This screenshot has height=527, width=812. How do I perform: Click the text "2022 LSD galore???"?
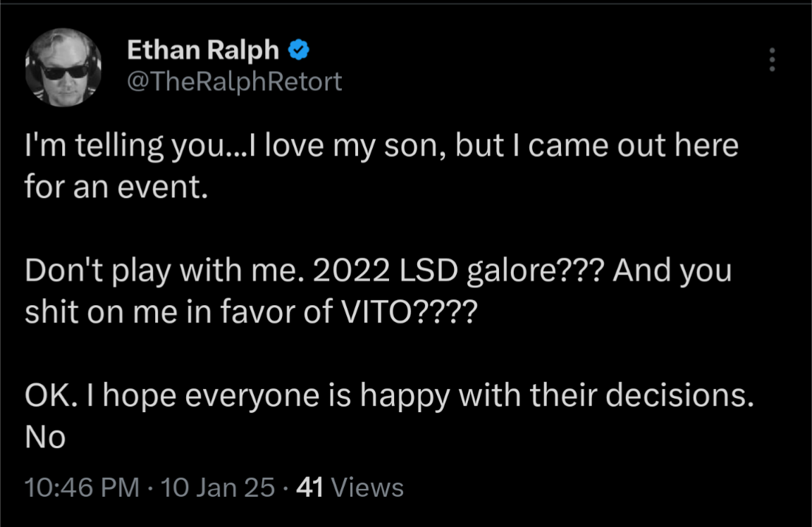(x=458, y=271)
